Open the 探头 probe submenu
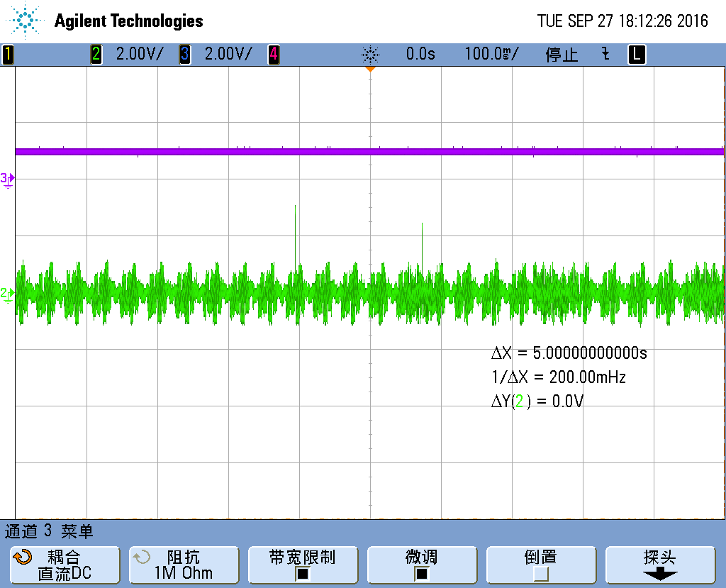The image size is (726, 588). pyautogui.click(x=660, y=565)
